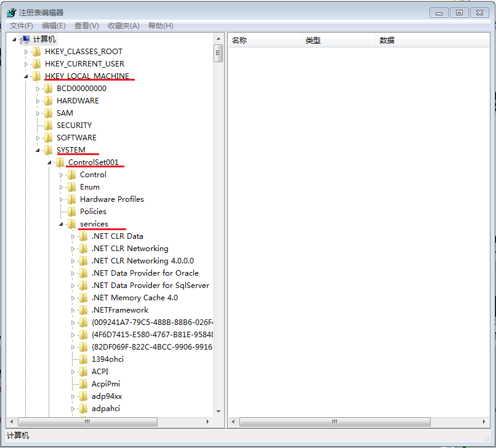This screenshot has height=448, width=496.
Task: Click value pane horizontal scroll right arrow
Action: click(x=484, y=422)
